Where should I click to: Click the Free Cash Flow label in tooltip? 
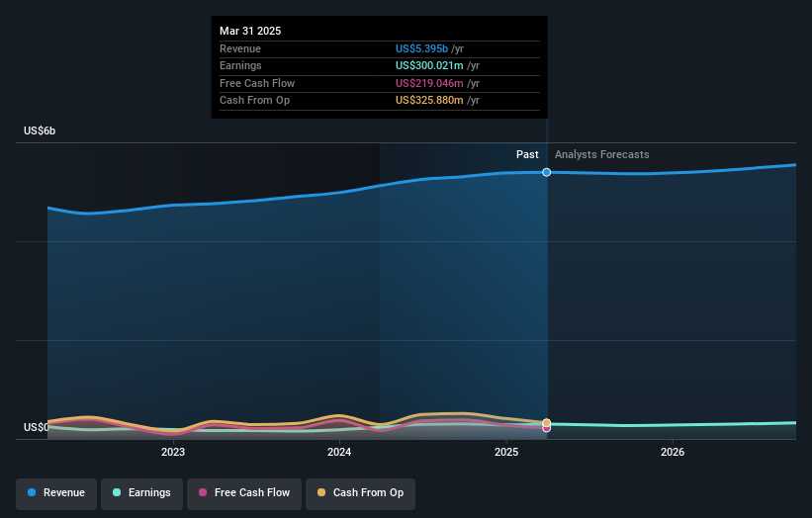coord(257,83)
